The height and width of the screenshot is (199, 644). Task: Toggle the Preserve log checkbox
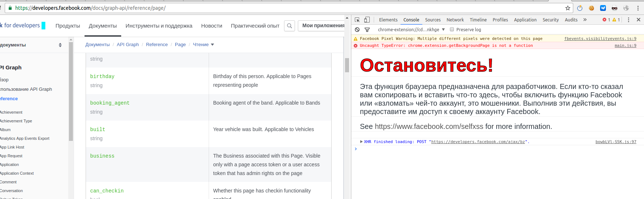pos(452,30)
